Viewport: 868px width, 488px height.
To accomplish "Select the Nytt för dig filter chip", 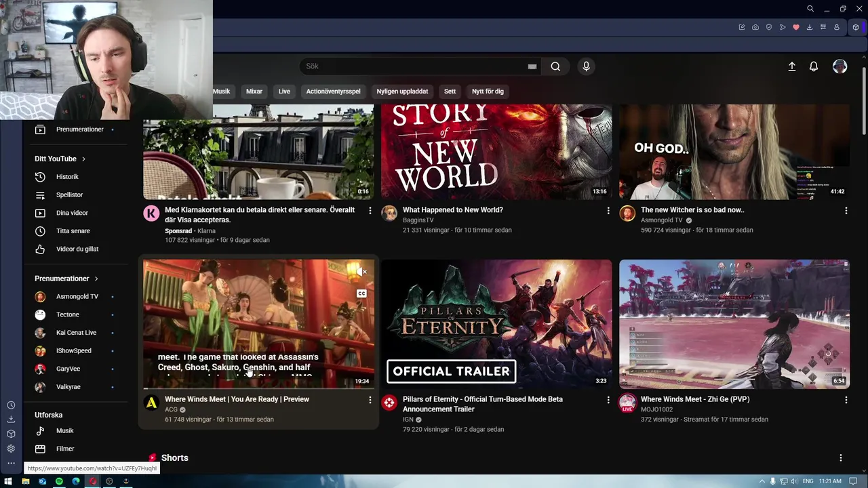I will (x=488, y=91).
